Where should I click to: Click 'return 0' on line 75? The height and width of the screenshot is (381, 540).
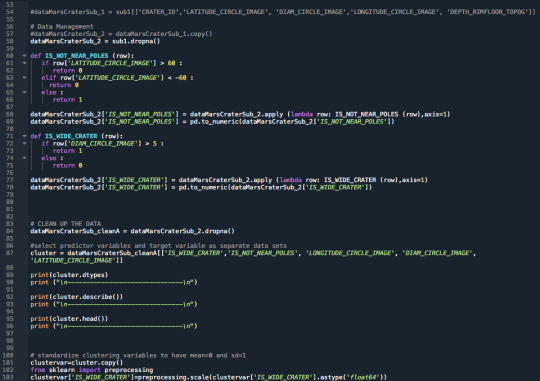pyautogui.click(x=68, y=165)
